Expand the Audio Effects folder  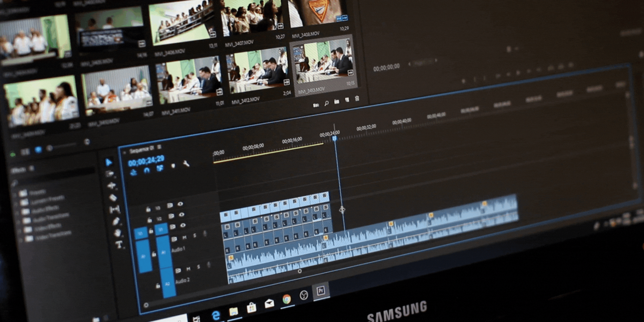pos(17,213)
